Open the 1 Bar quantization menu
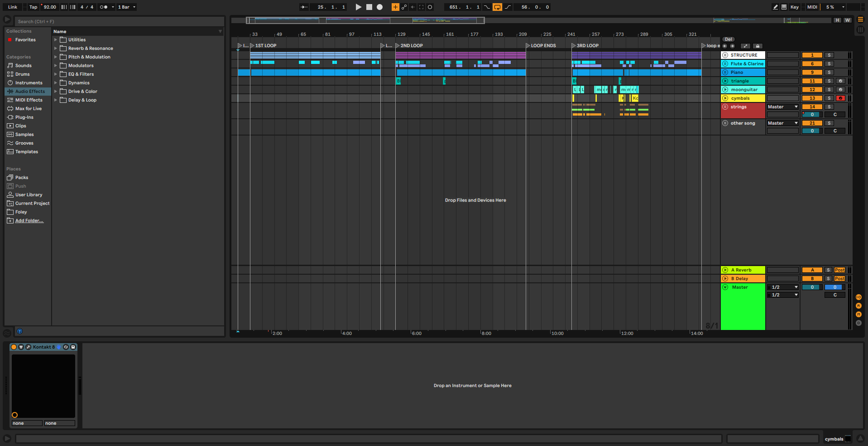This screenshot has height=446, width=868. pos(126,7)
